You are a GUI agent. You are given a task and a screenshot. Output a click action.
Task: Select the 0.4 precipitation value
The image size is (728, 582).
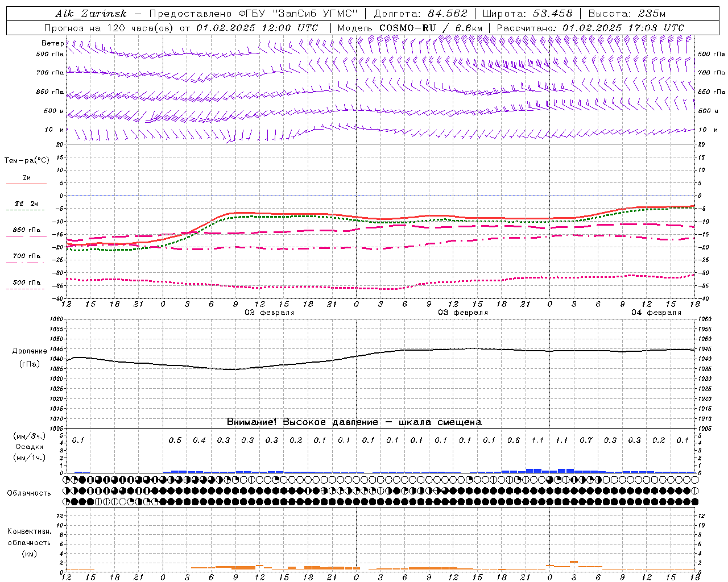point(199,440)
